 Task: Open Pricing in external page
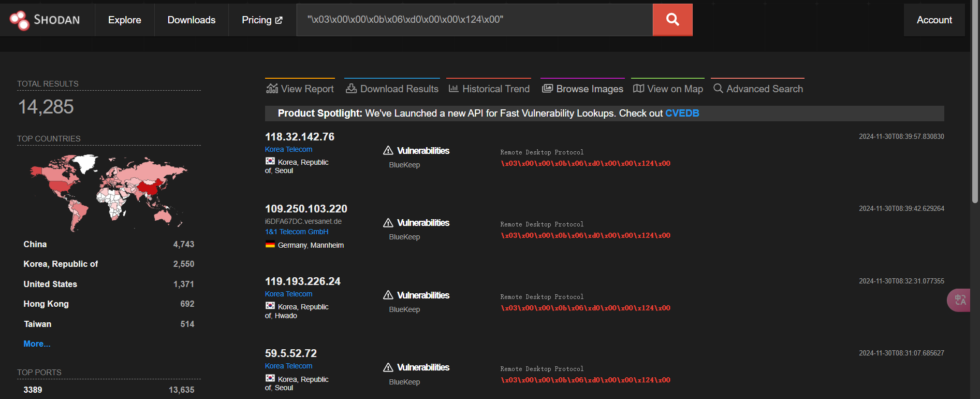coord(262,20)
